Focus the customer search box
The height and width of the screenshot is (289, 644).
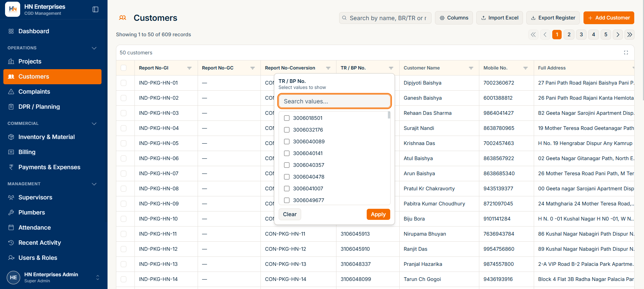[385, 18]
